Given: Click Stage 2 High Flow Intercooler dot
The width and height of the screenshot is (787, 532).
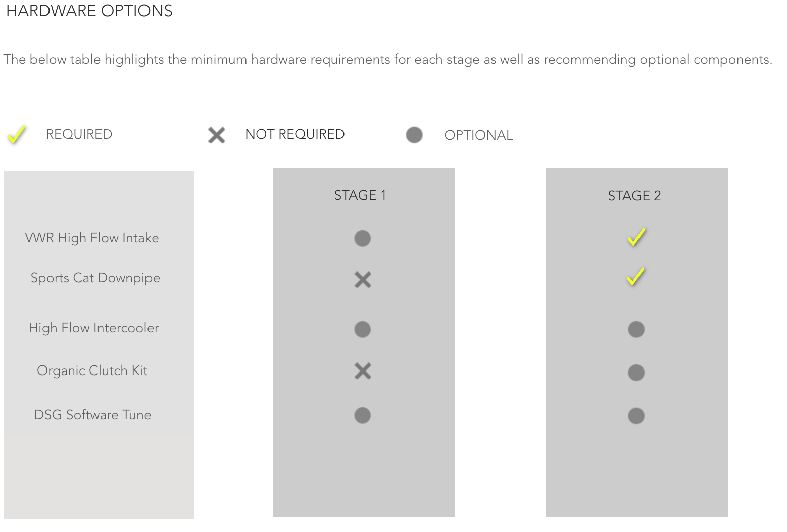Looking at the screenshot, I should click(x=636, y=329).
